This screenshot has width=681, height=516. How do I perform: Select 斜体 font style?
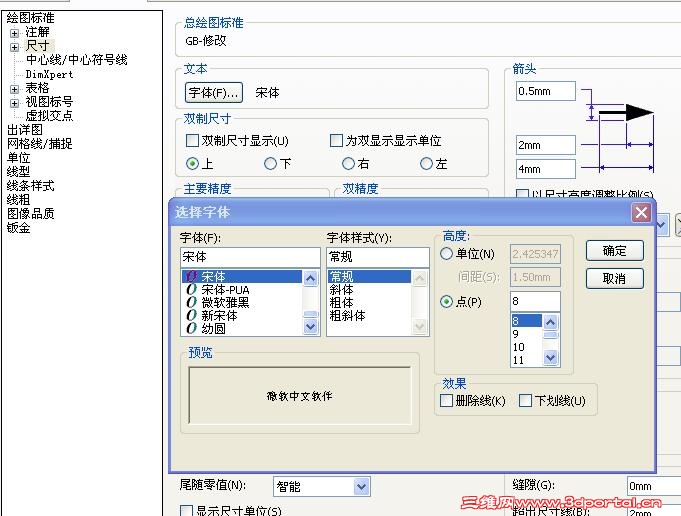pyautogui.click(x=369, y=289)
